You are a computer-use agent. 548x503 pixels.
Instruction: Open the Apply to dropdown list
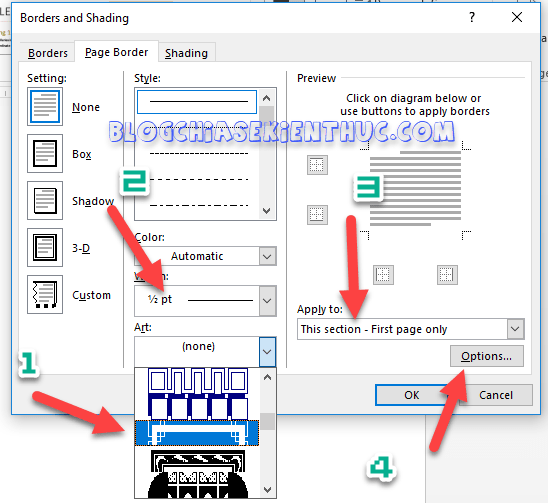click(411, 329)
